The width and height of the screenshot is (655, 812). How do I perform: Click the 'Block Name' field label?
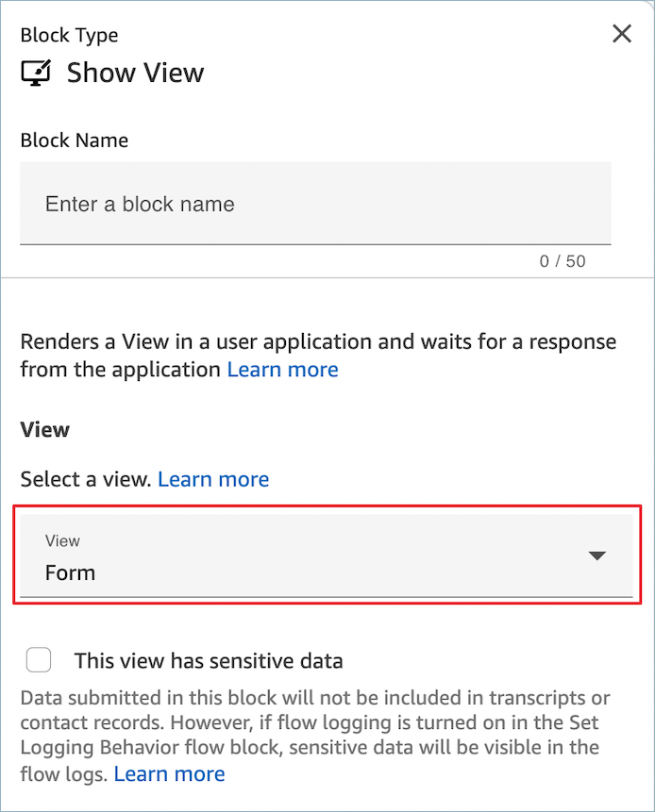pos(74,141)
